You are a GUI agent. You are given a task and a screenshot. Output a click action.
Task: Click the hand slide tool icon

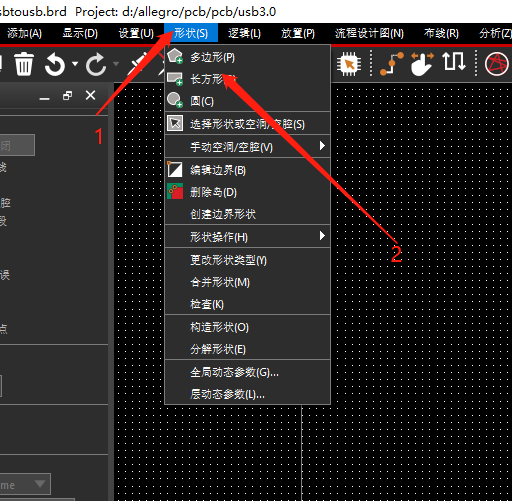pyautogui.click(x=422, y=64)
